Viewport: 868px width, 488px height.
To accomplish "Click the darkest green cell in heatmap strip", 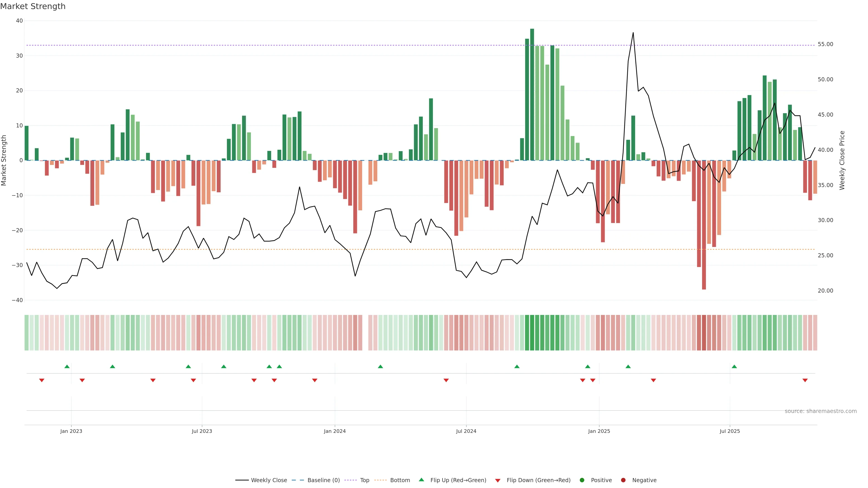I will [x=532, y=333].
